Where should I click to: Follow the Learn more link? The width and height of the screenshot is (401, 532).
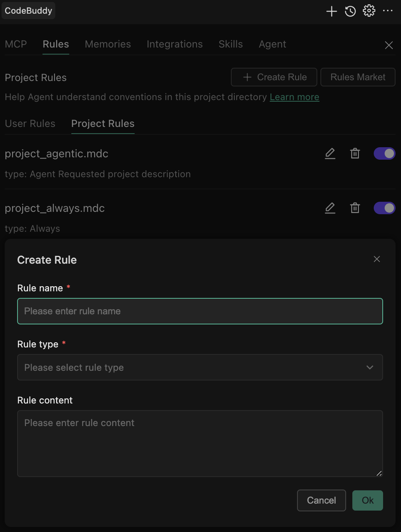(294, 97)
